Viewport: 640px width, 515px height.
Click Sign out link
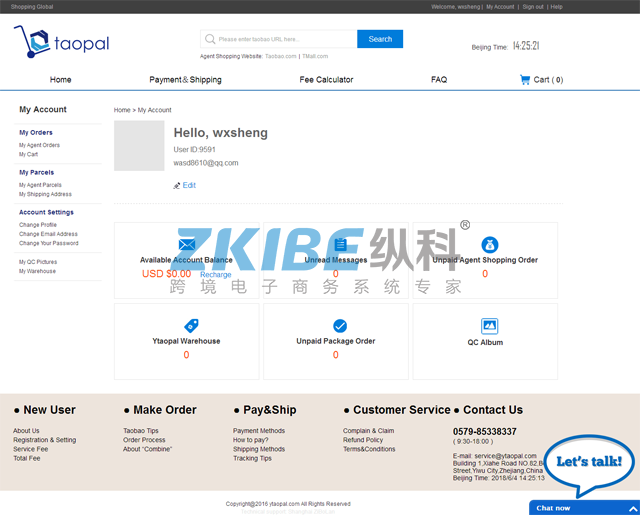click(x=533, y=7)
